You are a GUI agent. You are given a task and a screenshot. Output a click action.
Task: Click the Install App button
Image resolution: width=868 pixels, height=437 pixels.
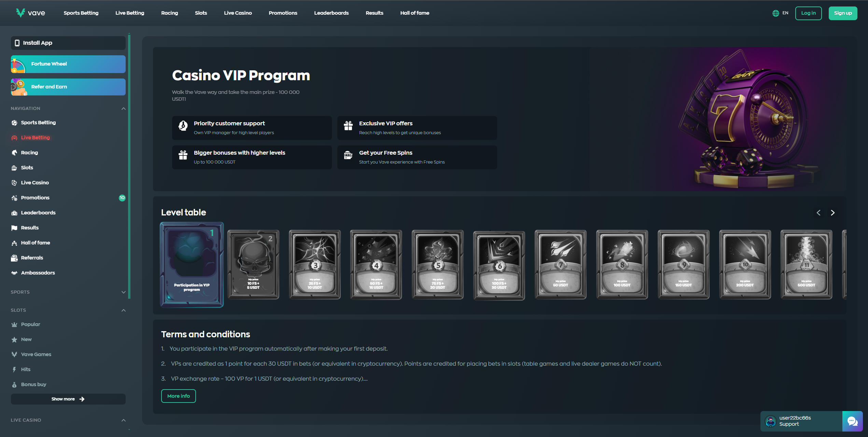click(x=68, y=43)
